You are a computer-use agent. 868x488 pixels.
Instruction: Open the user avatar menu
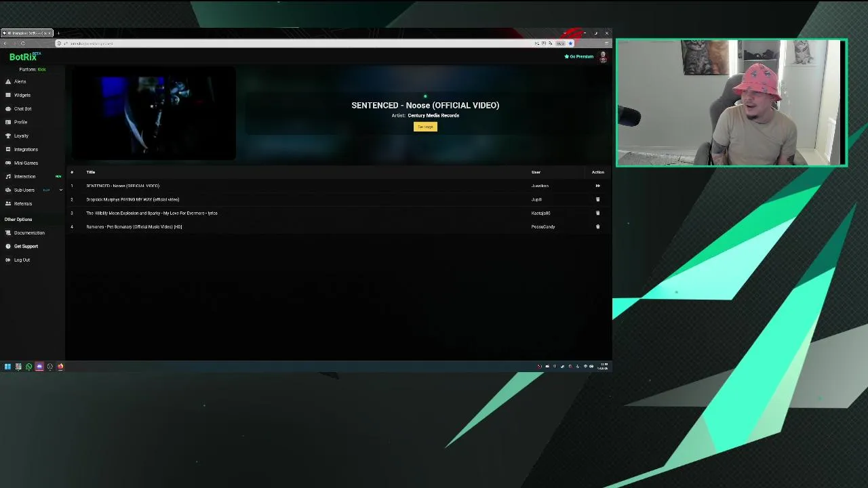(603, 57)
